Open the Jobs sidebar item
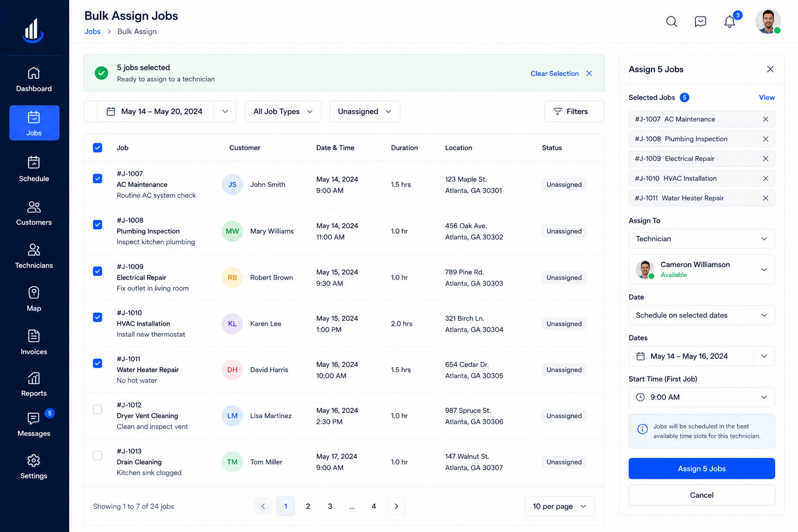Viewport: 798px width, 532px height. (x=34, y=123)
